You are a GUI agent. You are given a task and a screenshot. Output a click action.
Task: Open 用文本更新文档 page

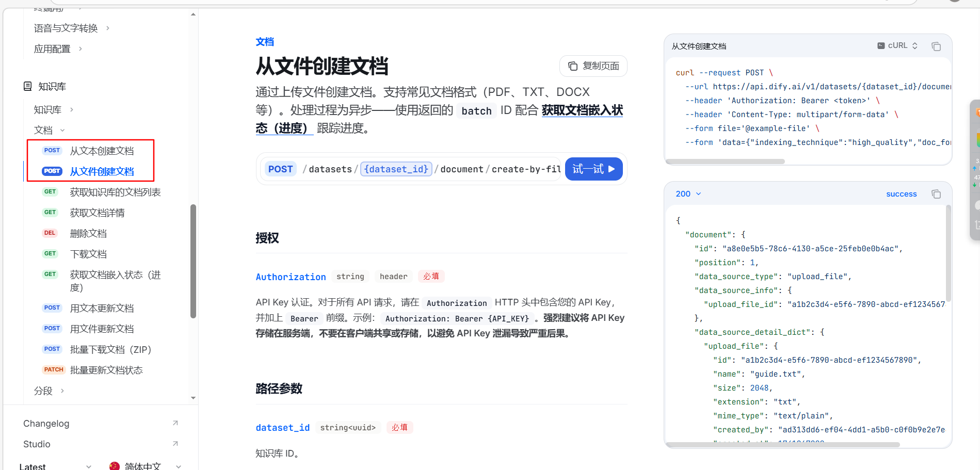tap(102, 308)
